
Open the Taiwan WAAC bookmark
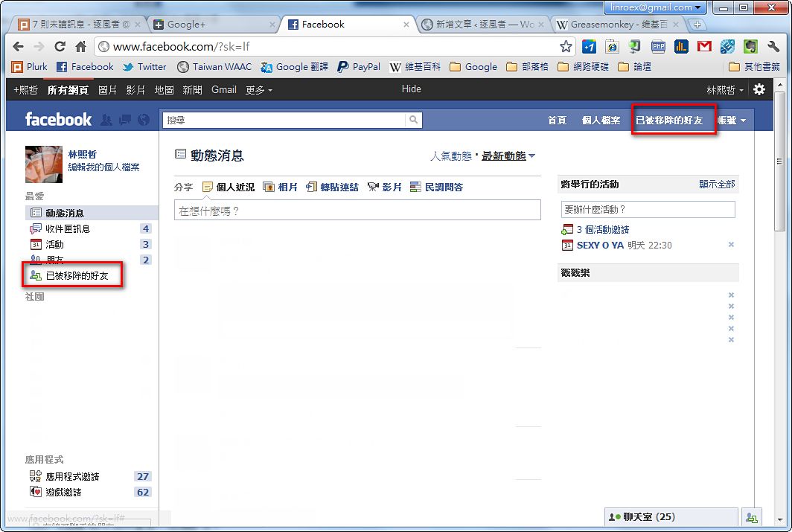214,67
